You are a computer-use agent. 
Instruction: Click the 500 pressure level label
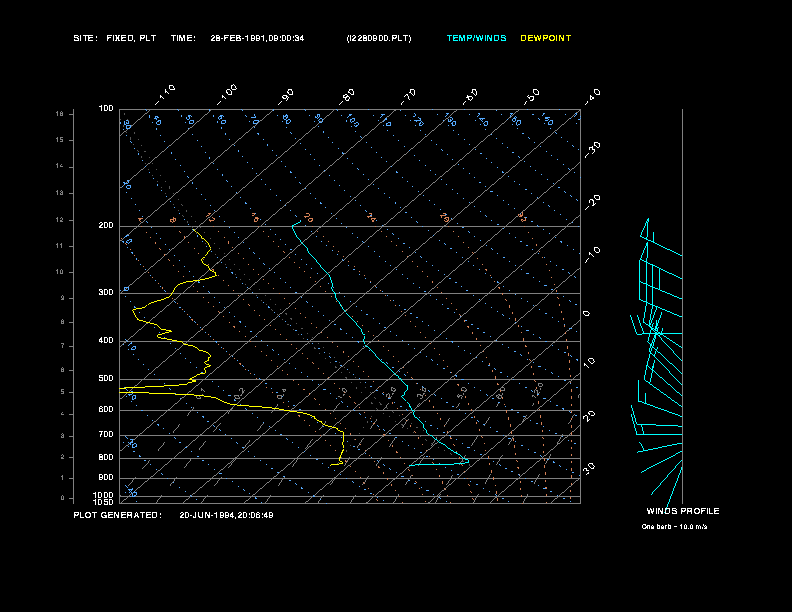point(106,379)
